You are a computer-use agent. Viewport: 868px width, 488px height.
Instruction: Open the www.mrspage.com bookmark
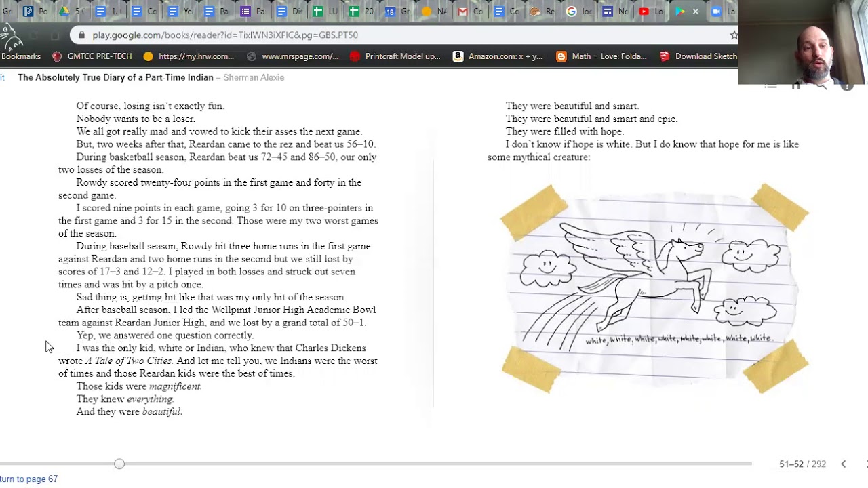point(293,56)
